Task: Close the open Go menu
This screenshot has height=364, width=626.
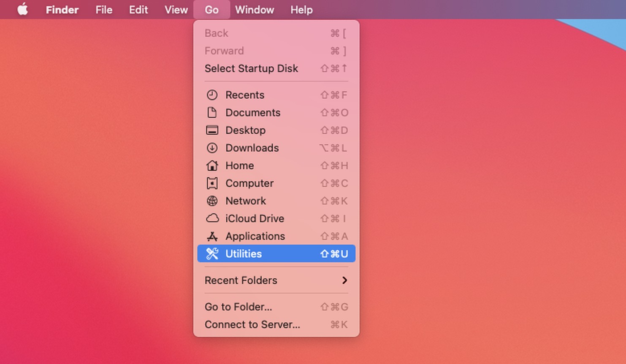Action: [211, 9]
